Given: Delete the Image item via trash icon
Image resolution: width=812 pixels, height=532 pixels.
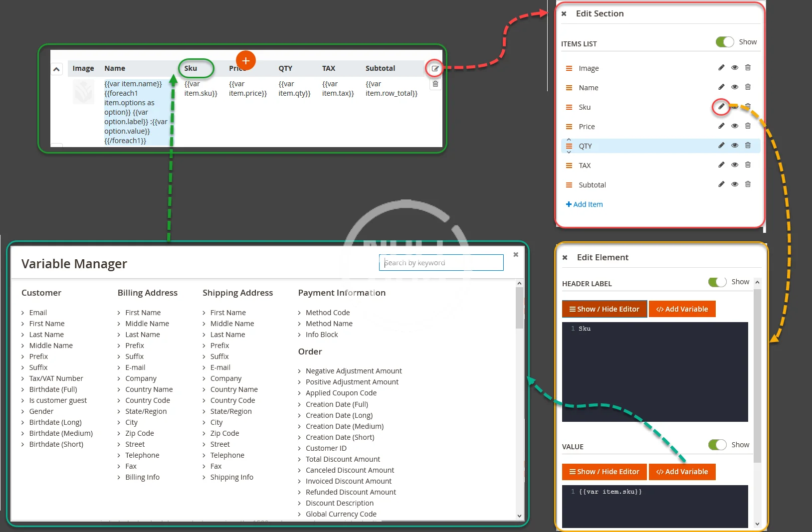Looking at the screenshot, I should click(x=748, y=68).
